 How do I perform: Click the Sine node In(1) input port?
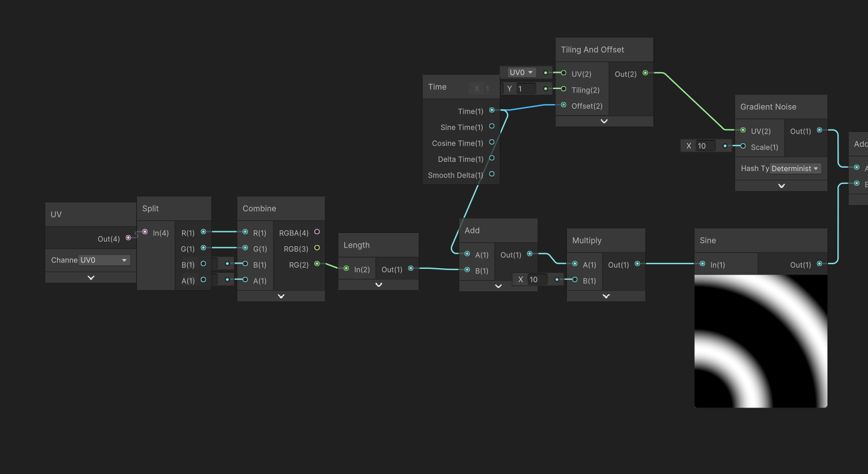point(703,264)
